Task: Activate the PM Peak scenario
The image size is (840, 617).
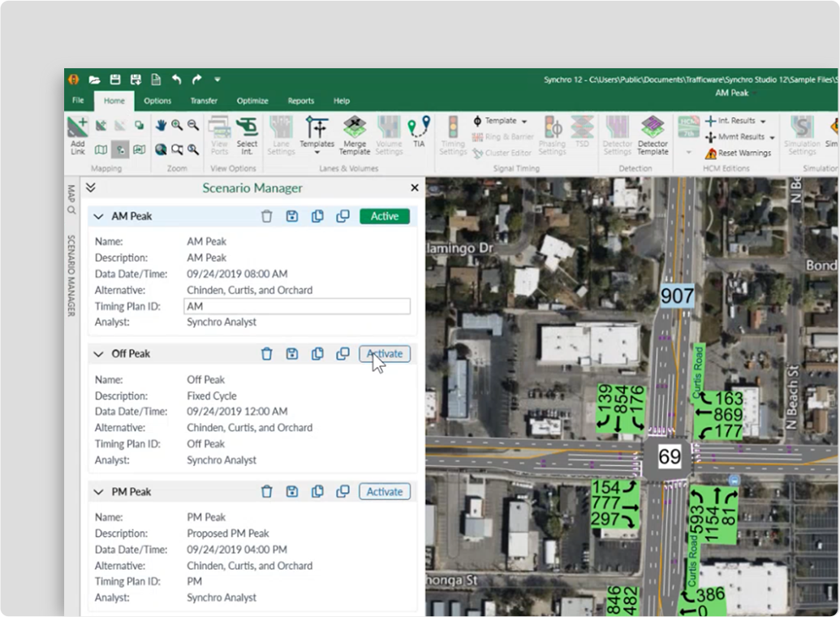Action: [x=385, y=492]
